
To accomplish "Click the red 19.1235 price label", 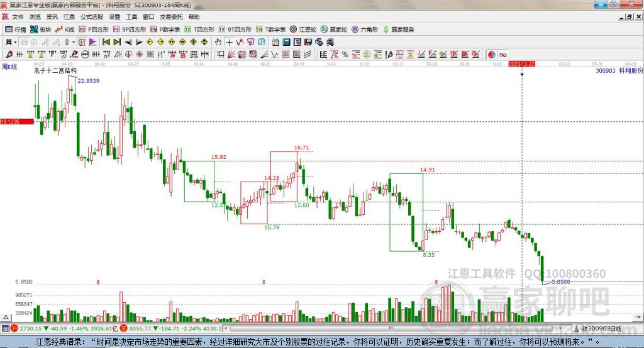I will tap(17, 121).
